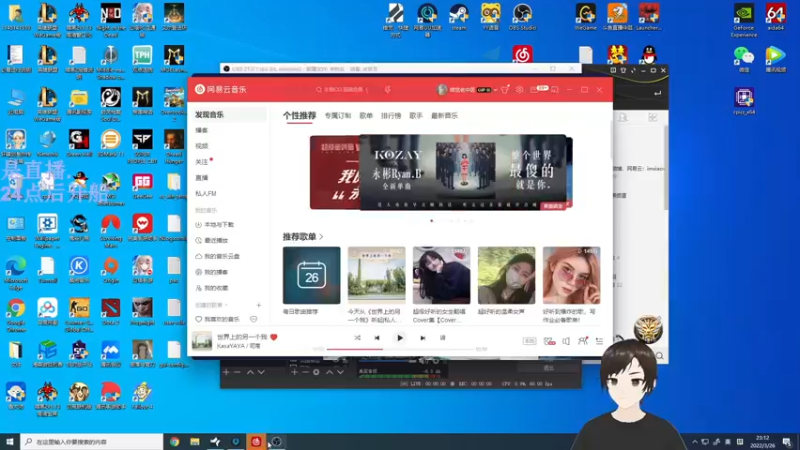Click the microphone icon beside the search box
This screenshot has width=800, height=450.
tap(388, 90)
